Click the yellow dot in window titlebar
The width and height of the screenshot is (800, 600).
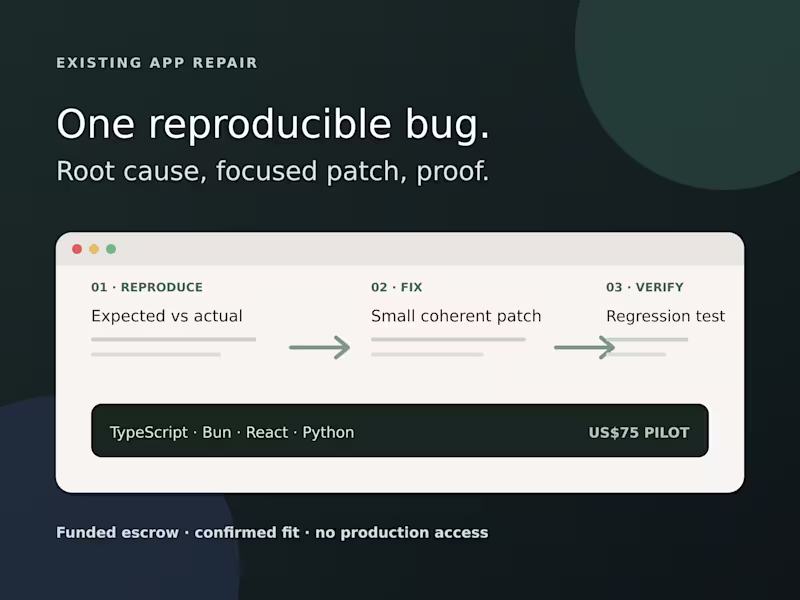pyautogui.click(x=94, y=249)
